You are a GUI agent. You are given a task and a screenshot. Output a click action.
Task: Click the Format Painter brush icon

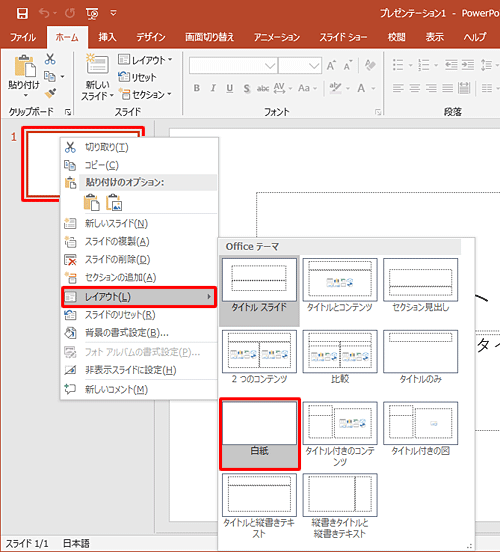point(50,93)
